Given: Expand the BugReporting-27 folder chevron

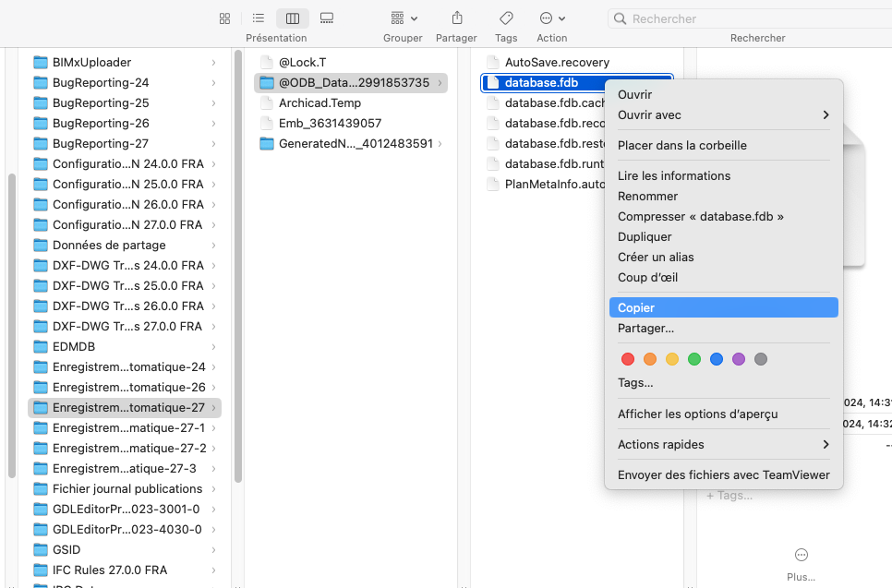Looking at the screenshot, I should click(x=213, y=144).
